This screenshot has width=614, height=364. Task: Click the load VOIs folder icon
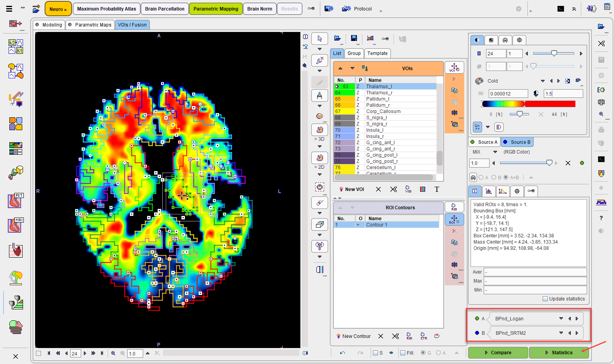point(337,38)
